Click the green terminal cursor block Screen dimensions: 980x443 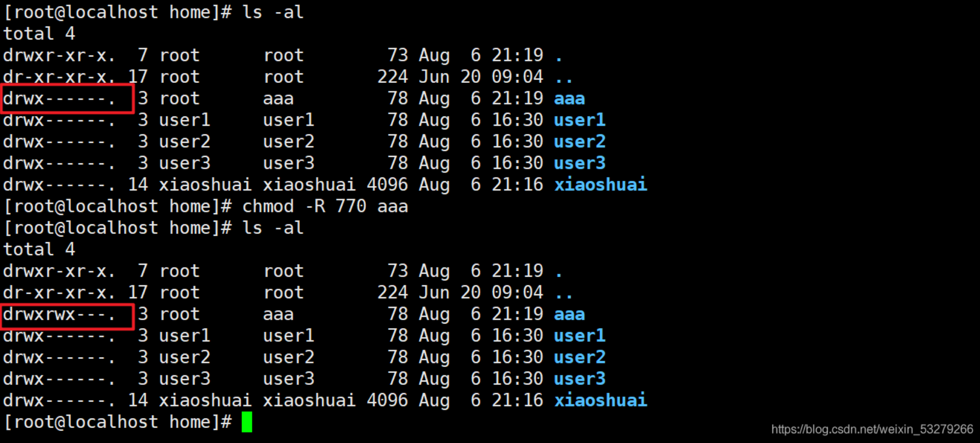tap(247, 422)
